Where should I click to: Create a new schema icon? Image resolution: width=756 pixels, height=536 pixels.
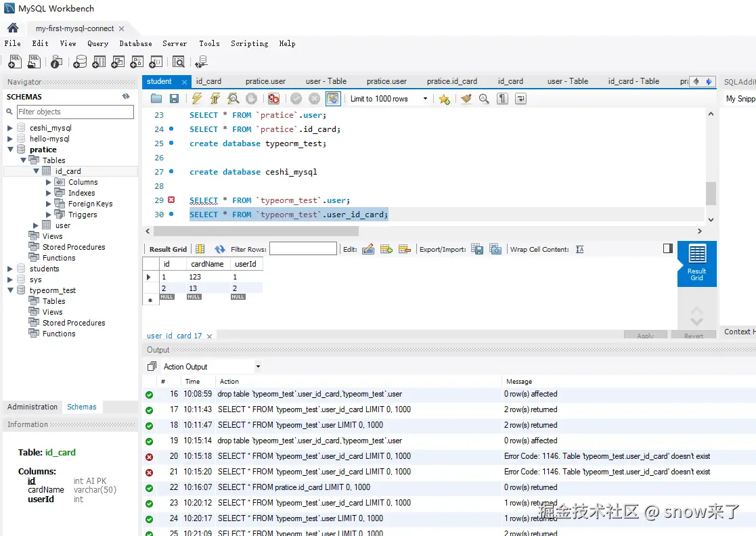click(x=80, y=61)
